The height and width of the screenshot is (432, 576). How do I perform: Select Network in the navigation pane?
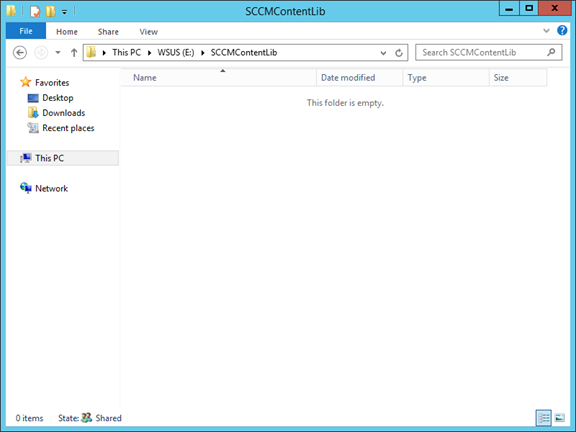coord(51,188)
